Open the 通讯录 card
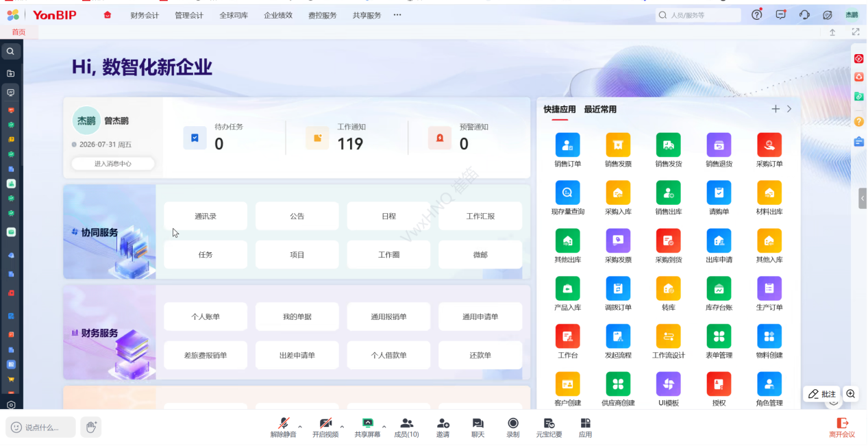868x446 pixels. [x=206, y=216]
